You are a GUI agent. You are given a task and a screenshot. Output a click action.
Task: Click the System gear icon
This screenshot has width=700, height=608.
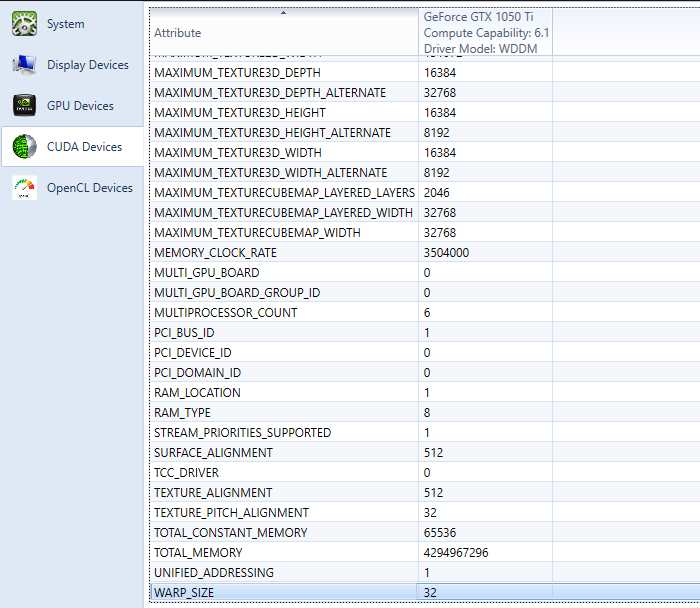coord(24,24)
